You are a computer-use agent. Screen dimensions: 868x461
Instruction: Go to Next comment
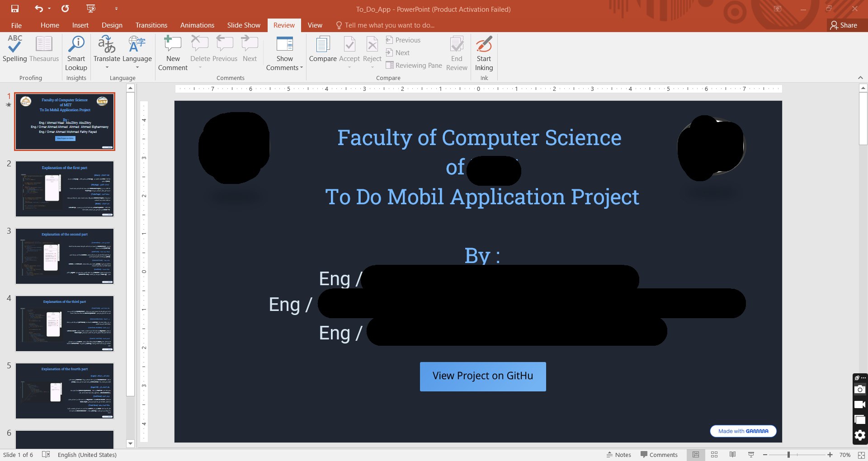(x=250, y=49)
